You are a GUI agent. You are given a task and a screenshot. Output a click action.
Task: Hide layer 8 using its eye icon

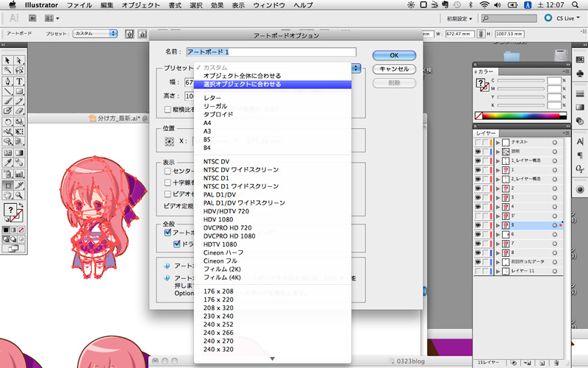478,252
